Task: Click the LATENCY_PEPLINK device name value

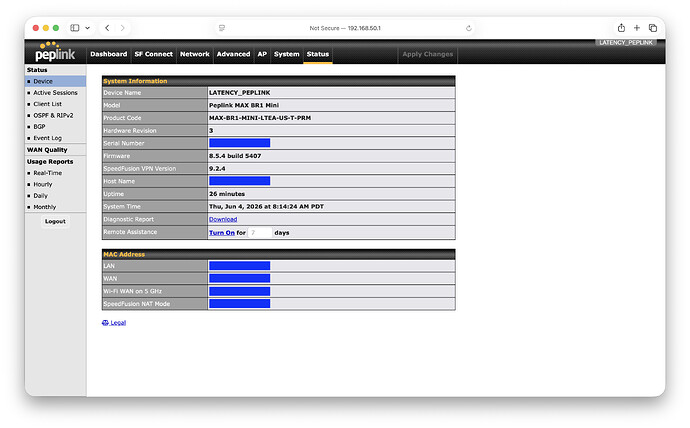Action: [x=239, y=93]
